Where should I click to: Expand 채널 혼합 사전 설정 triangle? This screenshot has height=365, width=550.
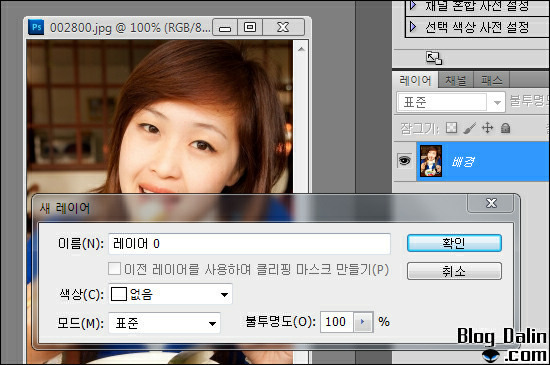(413, 5)
